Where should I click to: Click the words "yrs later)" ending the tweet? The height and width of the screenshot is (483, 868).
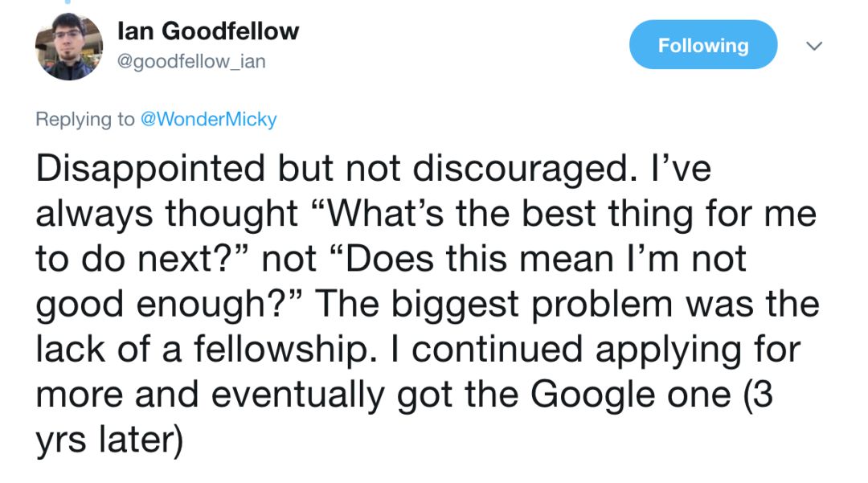pos(108,440)
